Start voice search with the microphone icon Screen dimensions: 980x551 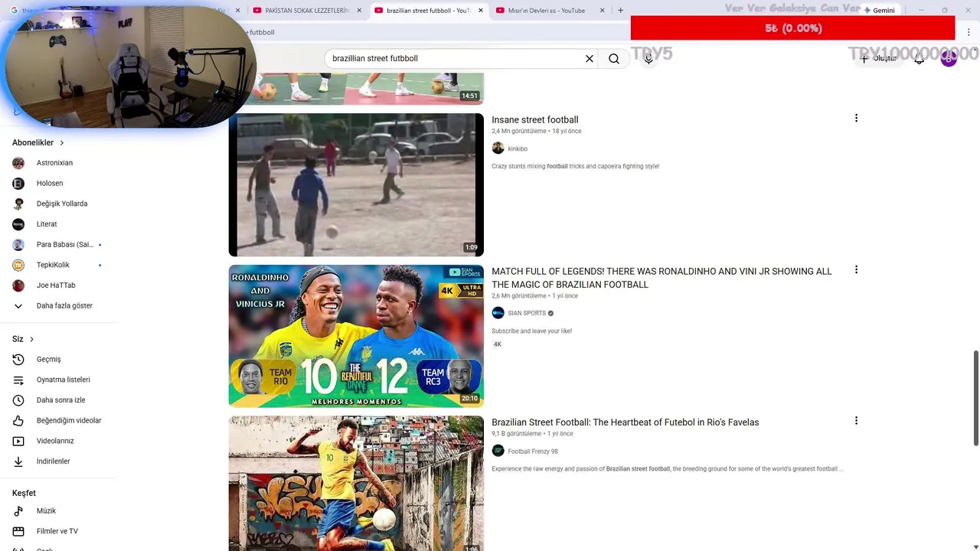pos(648,58)
